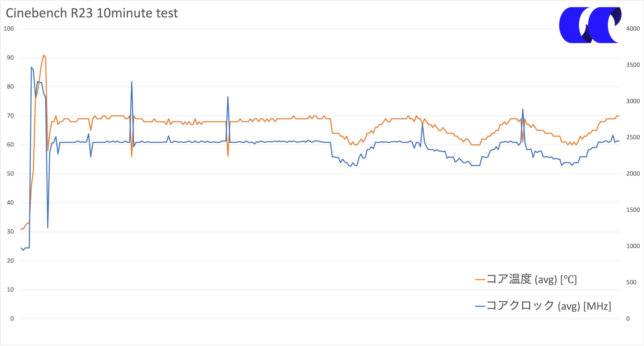Click the left axis label 0
Viewport: 644px width, 346px height.
point(12,319)
